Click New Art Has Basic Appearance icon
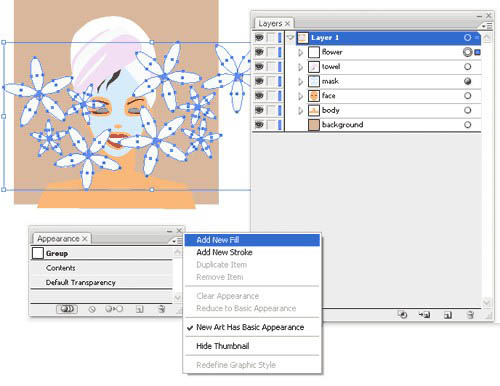The image size is (500, 386). tap(67, 309)
